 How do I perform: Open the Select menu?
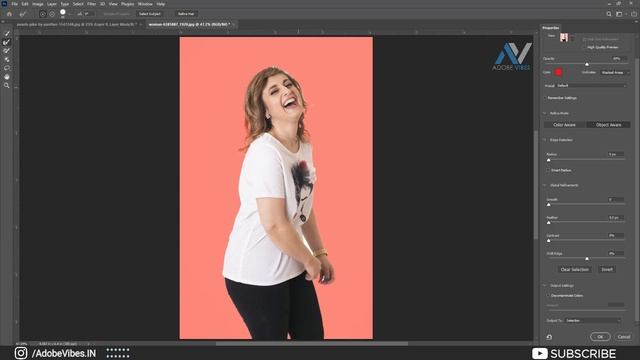click(78, 4)
